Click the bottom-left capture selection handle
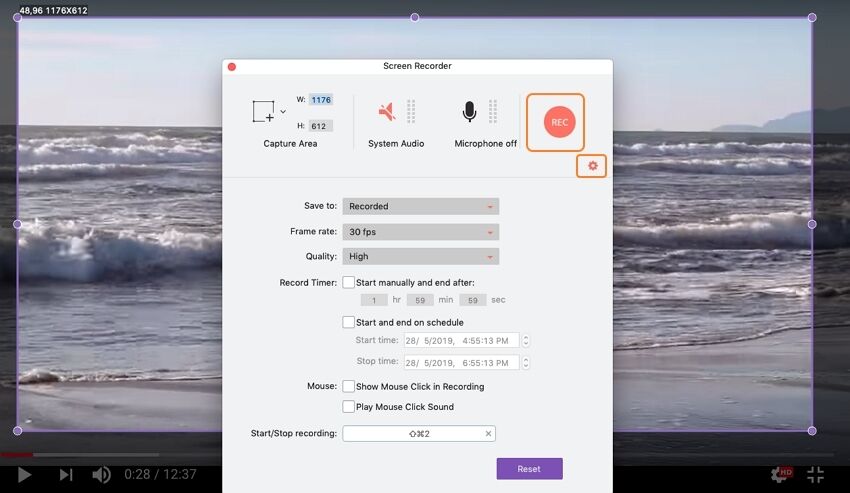 (x=17, y=431)
